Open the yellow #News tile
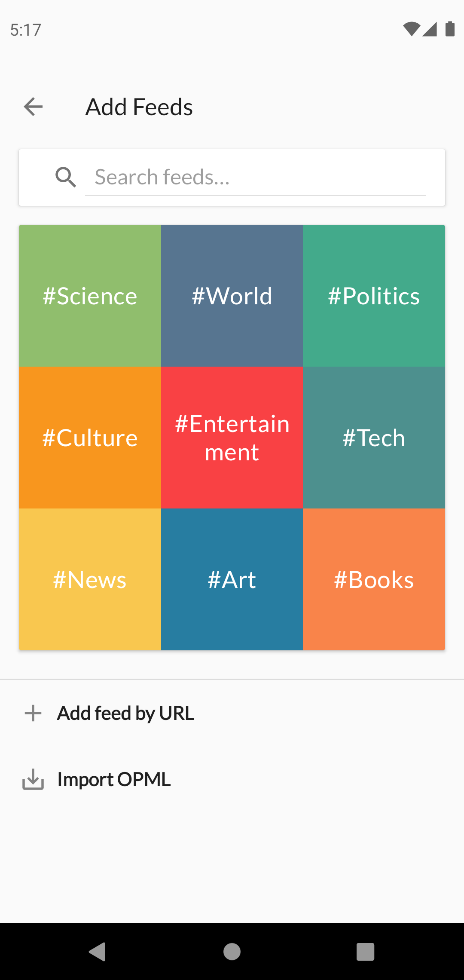The height and width of the screenshot is (980, 464). (x=90, y=579)
